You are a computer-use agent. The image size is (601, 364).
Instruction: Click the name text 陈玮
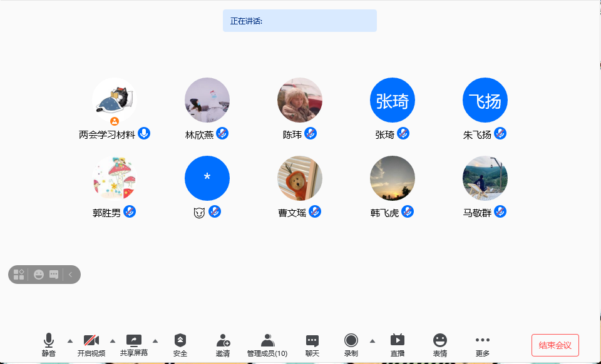pos(292,134)
